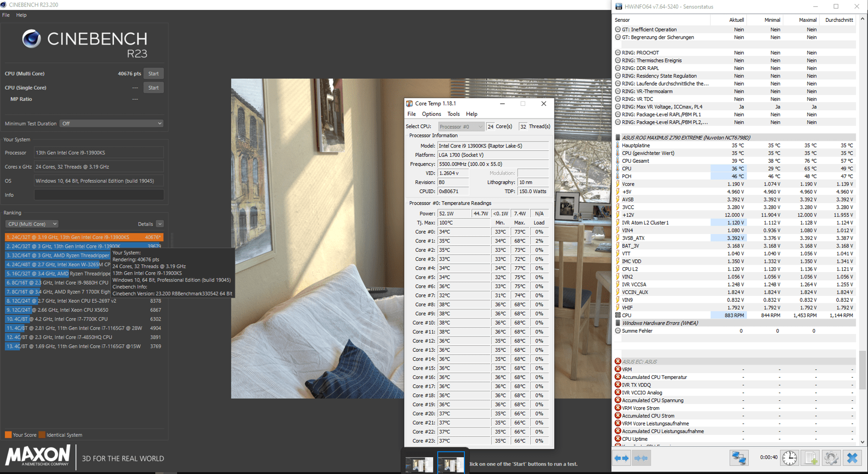Select ranking row 1 i9-13900KS
This screenshot has height=474, width=868.
click(x=84, y=237)
